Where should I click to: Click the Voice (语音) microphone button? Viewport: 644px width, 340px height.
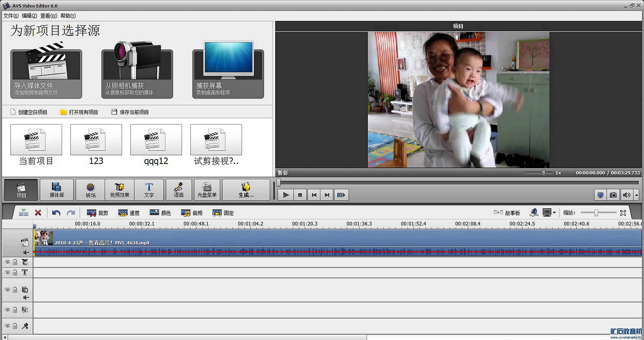pyautogui.click(x=179, y=190)
